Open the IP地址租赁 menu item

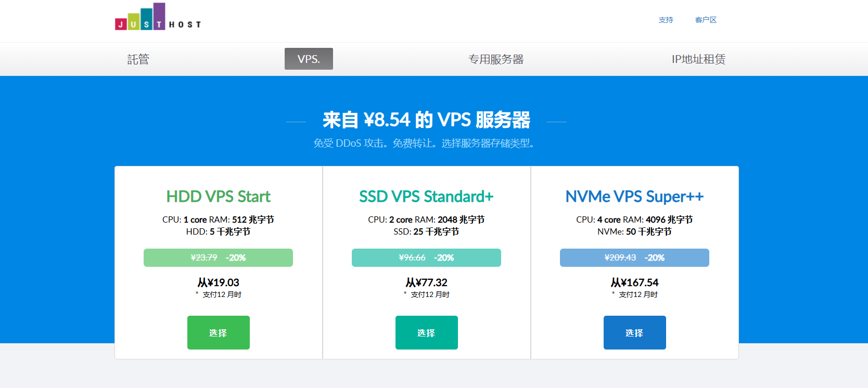tap(698, 59)
